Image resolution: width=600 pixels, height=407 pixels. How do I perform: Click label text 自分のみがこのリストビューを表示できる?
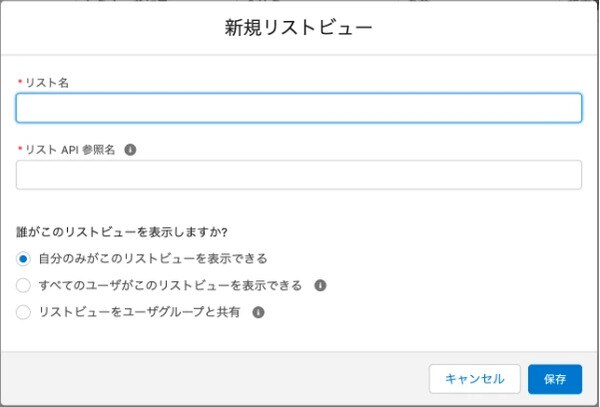[153, 259]
